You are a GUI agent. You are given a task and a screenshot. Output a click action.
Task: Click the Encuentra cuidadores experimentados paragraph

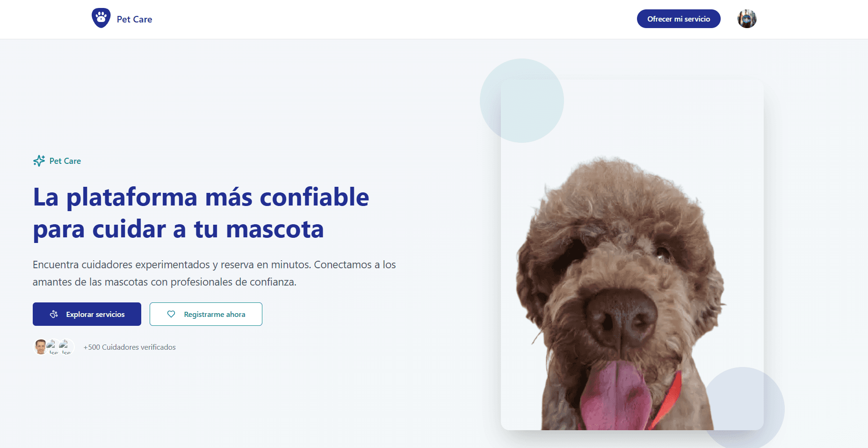(x=214, y=273)
